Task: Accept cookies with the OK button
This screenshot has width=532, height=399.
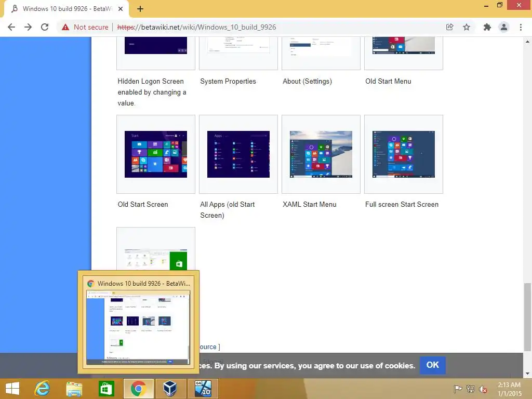Action: [x=433, y=365]
